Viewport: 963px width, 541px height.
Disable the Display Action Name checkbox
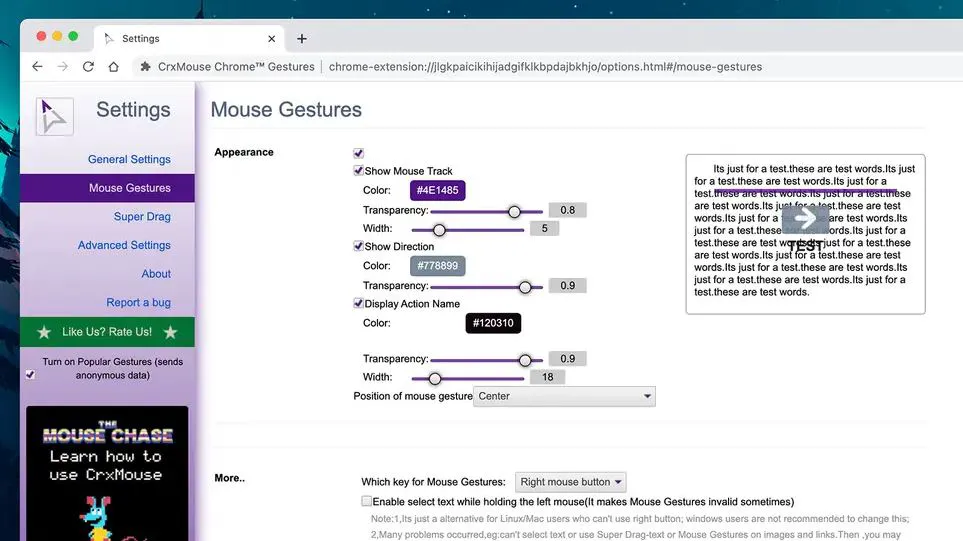[358, 303]
